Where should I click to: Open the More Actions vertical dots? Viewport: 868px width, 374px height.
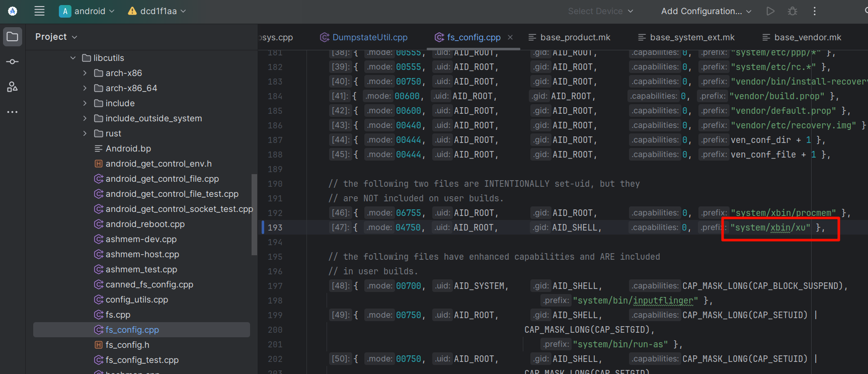tap(815, 11)
